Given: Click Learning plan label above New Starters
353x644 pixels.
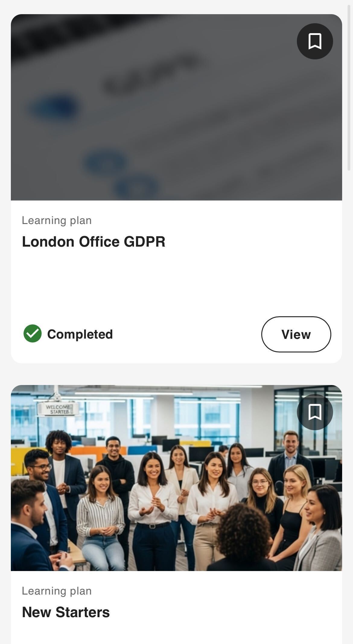Looking at the screenshot, I should [x=57, y=591].
